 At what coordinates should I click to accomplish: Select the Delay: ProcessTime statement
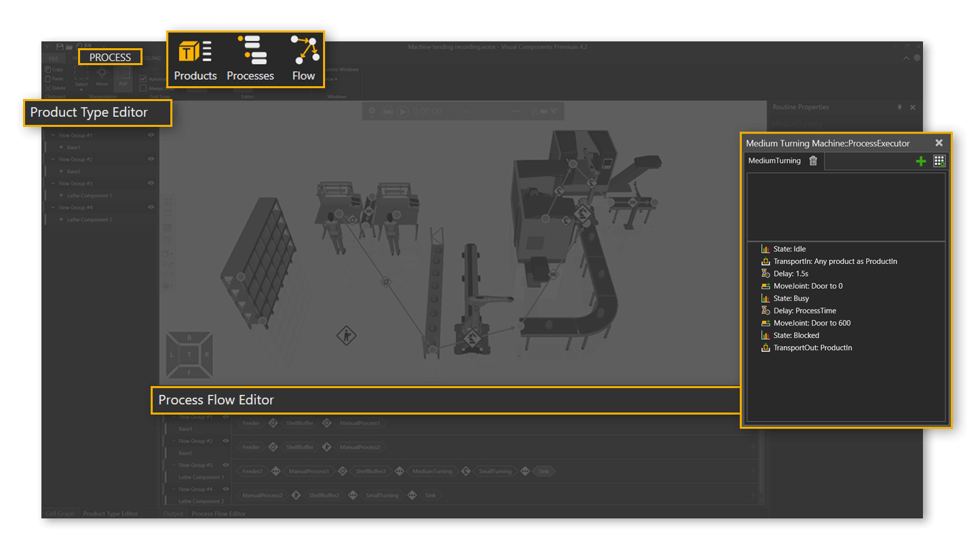point(804,311)
